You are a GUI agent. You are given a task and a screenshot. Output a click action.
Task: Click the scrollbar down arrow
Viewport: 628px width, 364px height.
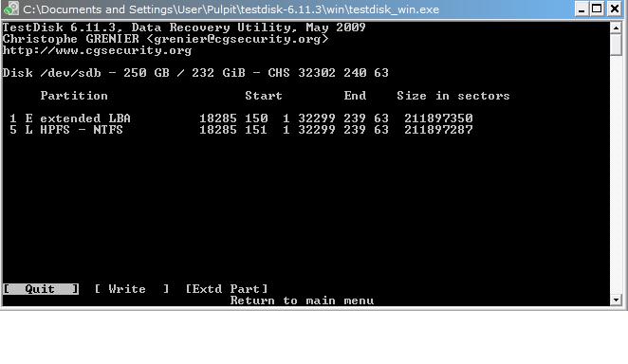(x=616, y=300)
